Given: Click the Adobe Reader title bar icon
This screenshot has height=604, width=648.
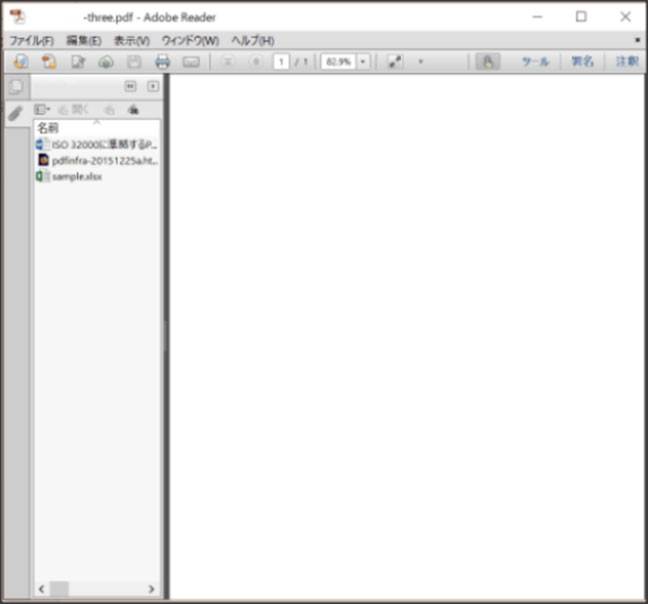Looking at the screenshot, I should point(18,17).
